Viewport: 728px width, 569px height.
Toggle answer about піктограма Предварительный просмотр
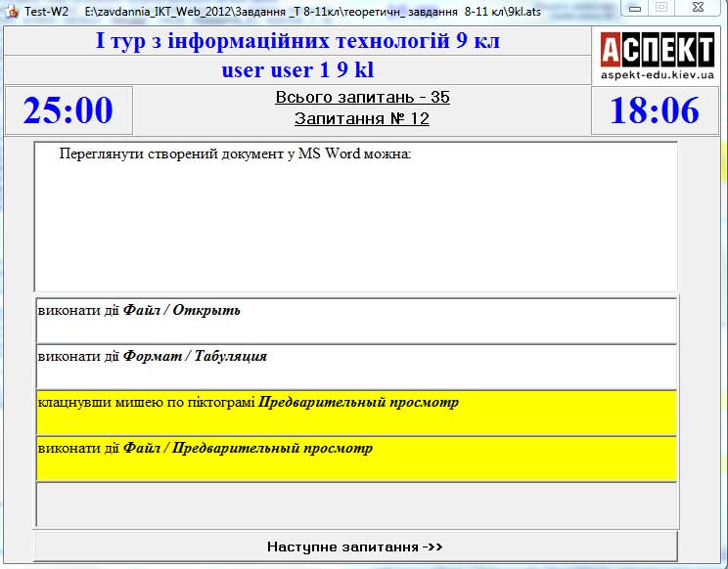[356, 412]
